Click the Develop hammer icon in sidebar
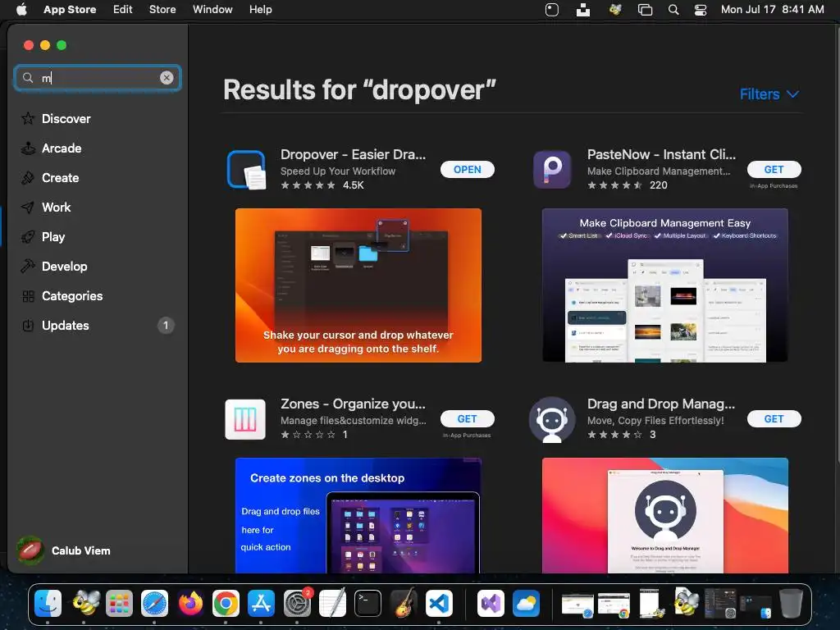The image size is (840, 630). click(x=28, y=267)
